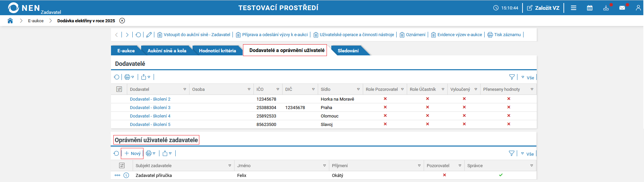The image size is (644, 182).
Task: Open column settings icon of Dodavatelé table
Action: point(119,89)
